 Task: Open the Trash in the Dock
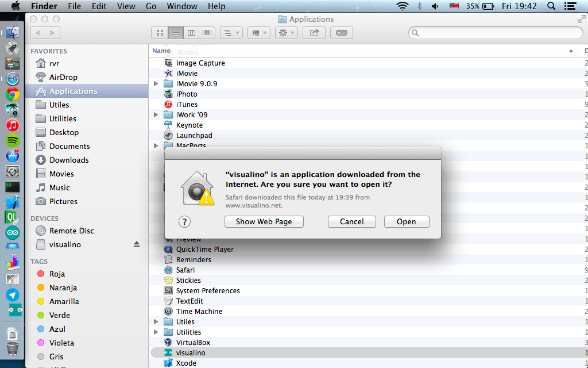tap(13, 348)
